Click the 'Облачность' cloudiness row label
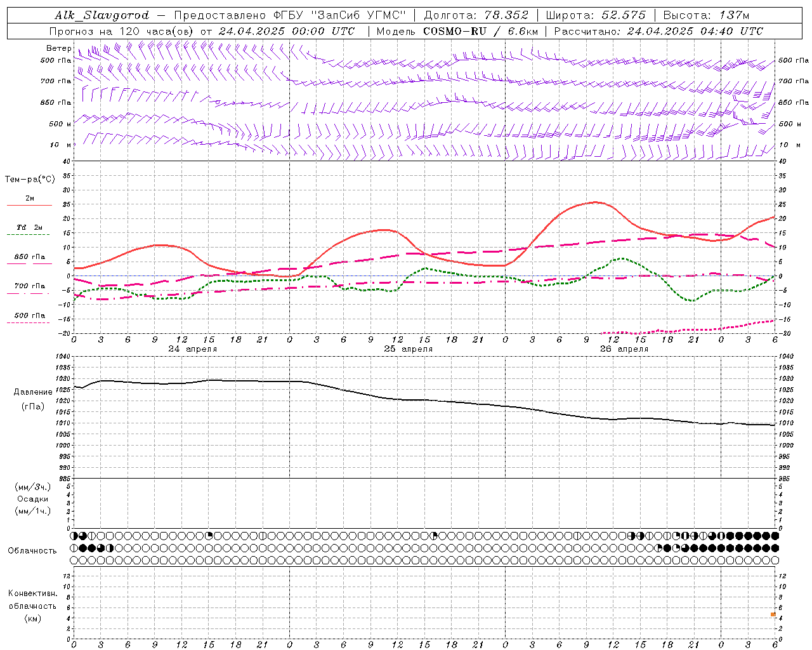Viewport: 812px width, 650px height. pos(32,551)
